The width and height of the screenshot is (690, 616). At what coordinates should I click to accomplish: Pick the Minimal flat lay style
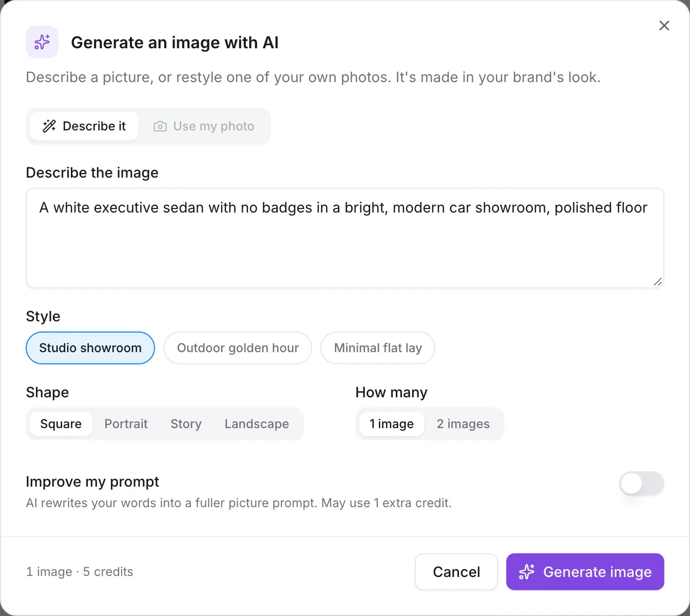coord(378,348)
